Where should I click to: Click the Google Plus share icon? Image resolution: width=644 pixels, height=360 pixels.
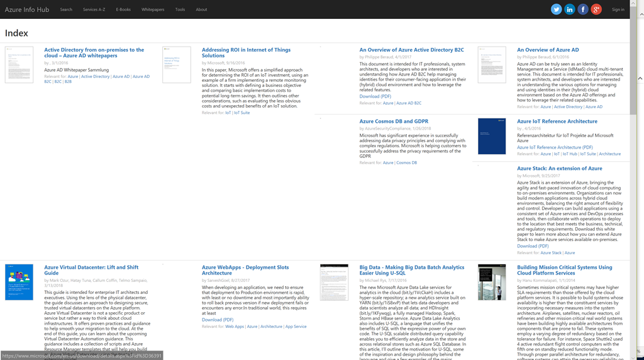click(x=596, y=9)
